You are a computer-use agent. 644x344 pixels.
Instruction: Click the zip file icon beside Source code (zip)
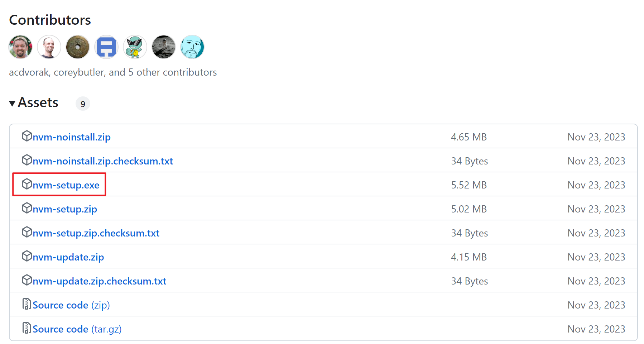click(x=27, y=304)
